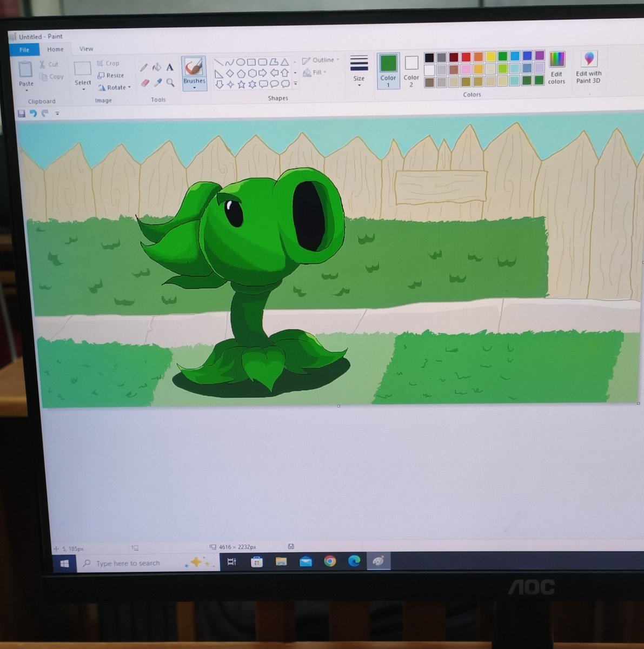Image resolution: width=644 pixels, height=649 pixels.
Task: Pick the red palette color
Action: [x=466, y=57]
